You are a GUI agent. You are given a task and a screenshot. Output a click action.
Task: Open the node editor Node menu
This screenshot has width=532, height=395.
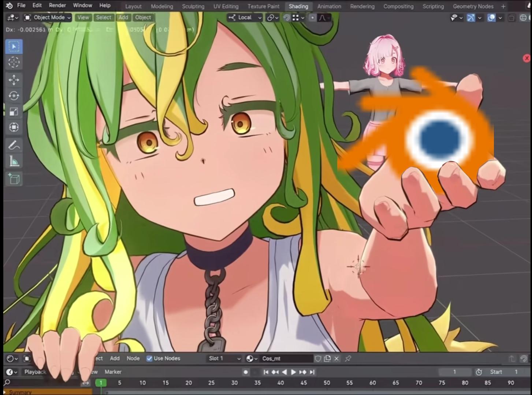click(x=133, y=358)
